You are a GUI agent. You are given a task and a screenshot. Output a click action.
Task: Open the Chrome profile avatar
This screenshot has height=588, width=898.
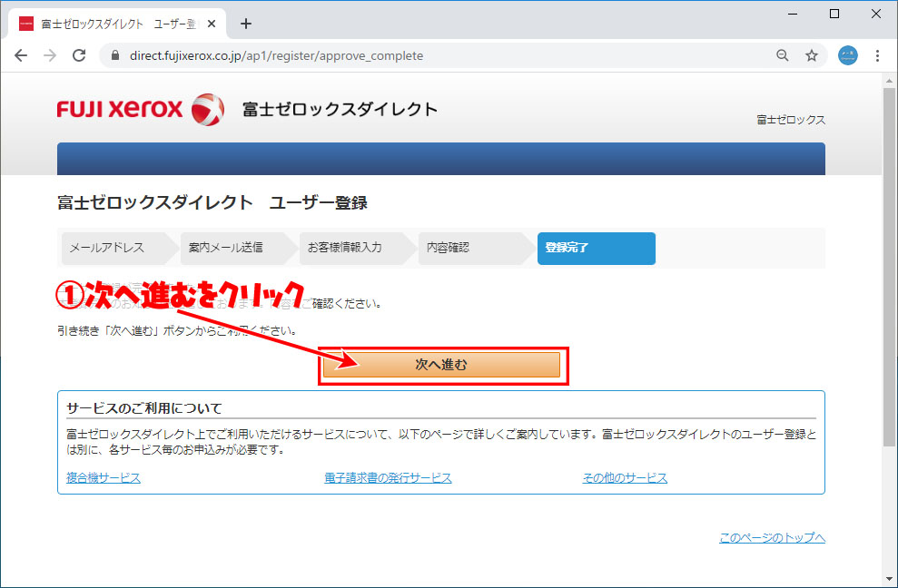coord(847,55)
